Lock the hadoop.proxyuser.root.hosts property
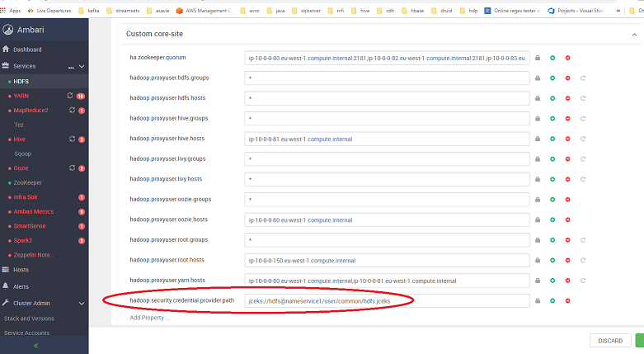The width and height of the screenshot is (644, 354). [x=538, y=260]
